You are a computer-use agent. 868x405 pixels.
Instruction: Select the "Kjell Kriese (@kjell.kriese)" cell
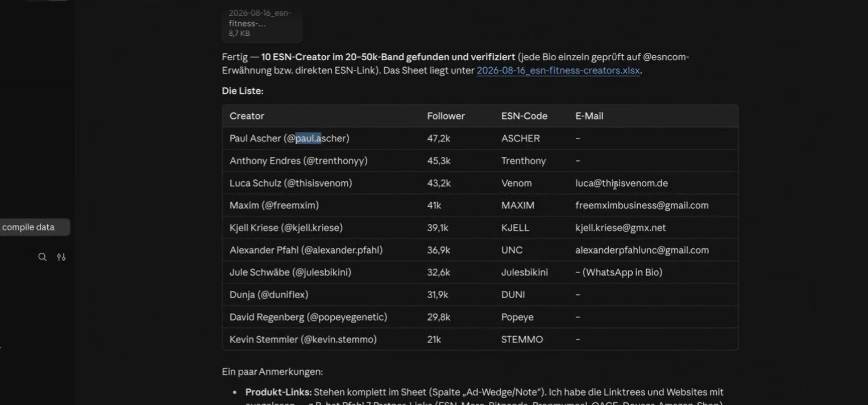286,228
